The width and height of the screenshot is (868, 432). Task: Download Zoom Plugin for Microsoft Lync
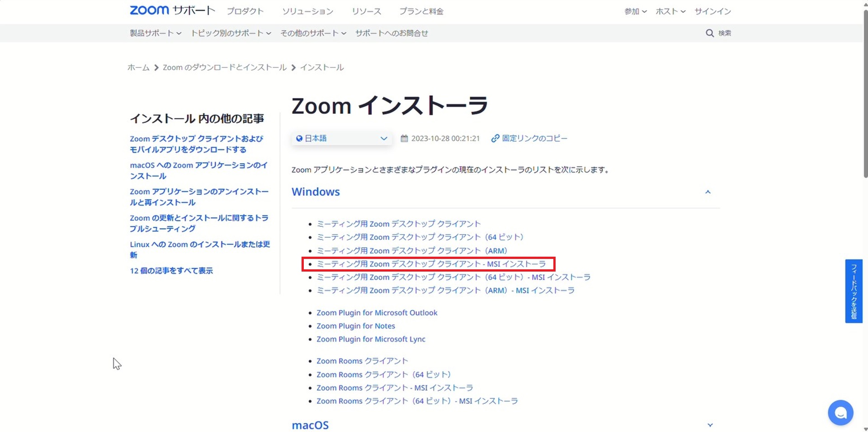pyautogui.click(x=371, y=339)
